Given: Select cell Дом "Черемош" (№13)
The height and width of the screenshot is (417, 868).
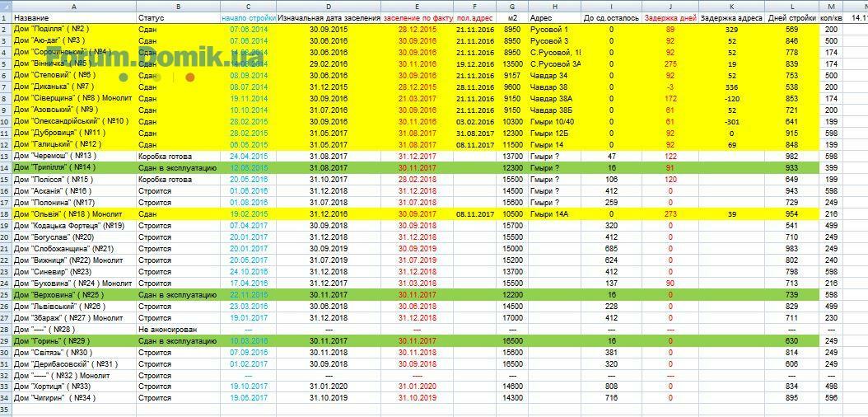Looking at the screenshot, I should point(74,156).
